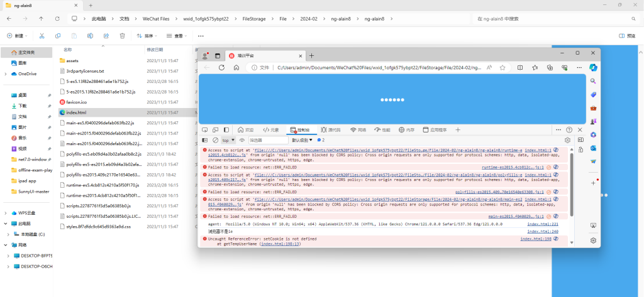Click the console 筛选器 filter field
The image size is (644, 297).
[268, 140]
